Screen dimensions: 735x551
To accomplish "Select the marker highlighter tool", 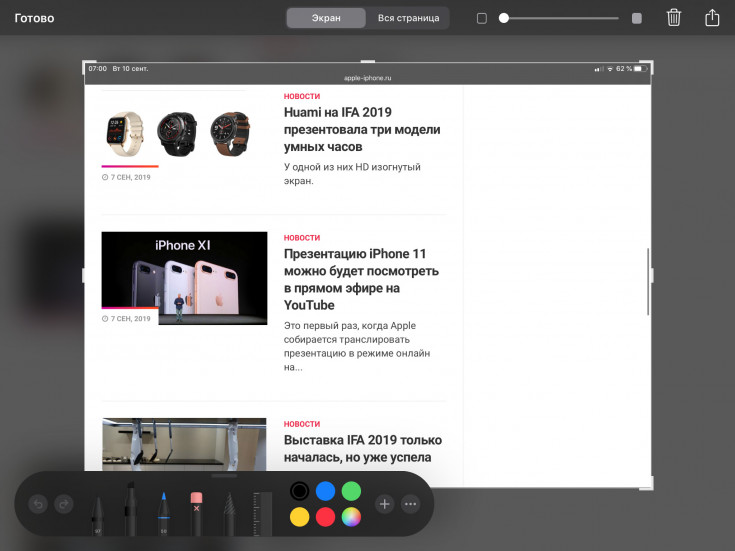I will 130,509.
